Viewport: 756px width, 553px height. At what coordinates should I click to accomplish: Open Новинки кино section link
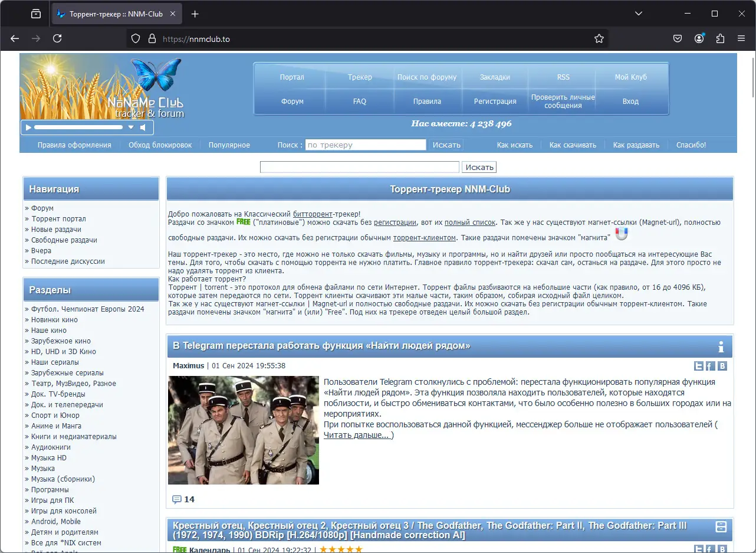coord(54,320)
